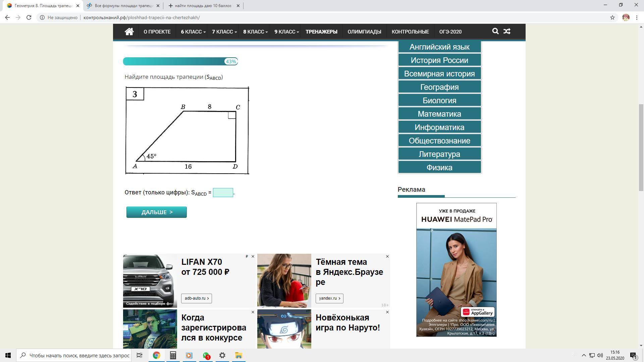Open the Chrome profile avatar icon
This screenshot has width=644, height=362.
(626, 17)
